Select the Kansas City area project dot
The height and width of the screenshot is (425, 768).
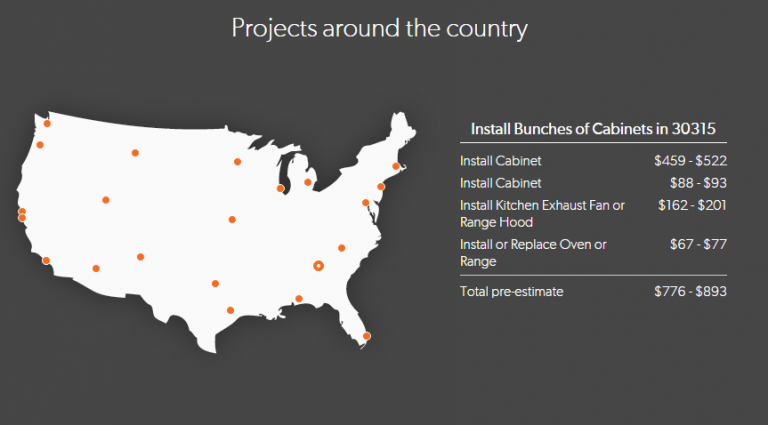[232, 219]
